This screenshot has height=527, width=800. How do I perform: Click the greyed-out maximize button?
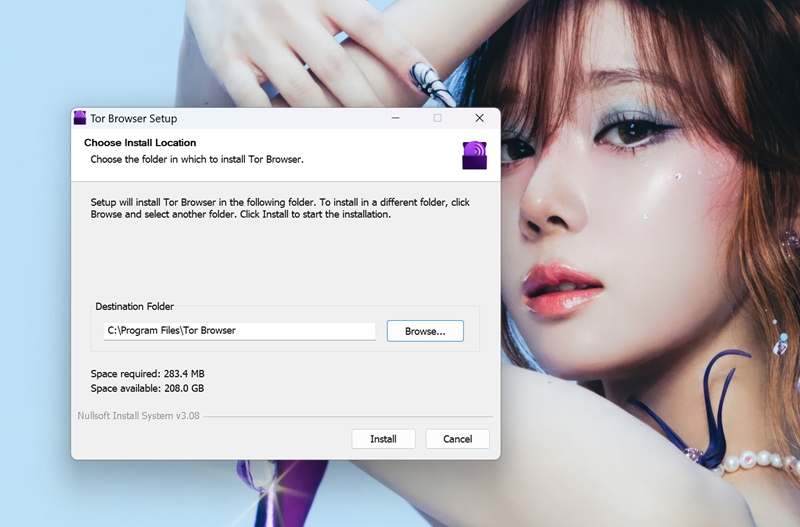tap(437, 118)
